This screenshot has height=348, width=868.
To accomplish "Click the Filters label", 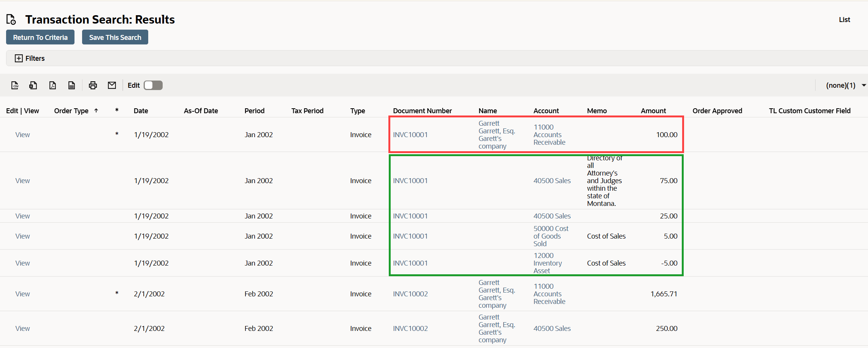I will pyautogui.click(x=35, y=59).
